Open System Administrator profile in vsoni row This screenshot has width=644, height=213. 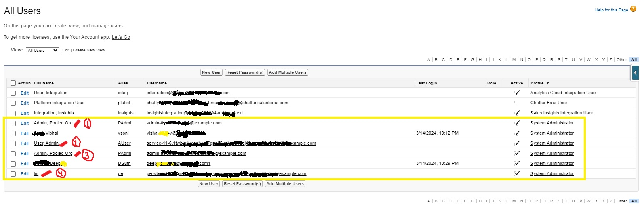(x=552, y=133)
